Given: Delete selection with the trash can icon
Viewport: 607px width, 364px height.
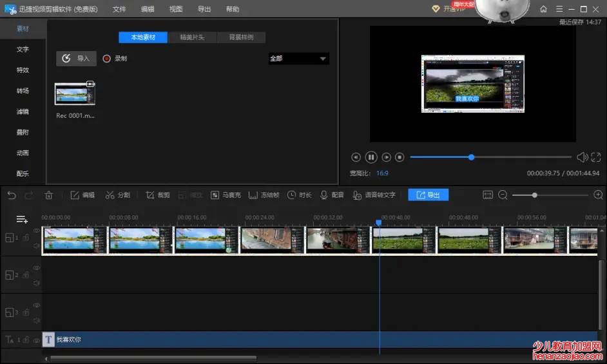Looking at the screenshot, I should [49, 195].
